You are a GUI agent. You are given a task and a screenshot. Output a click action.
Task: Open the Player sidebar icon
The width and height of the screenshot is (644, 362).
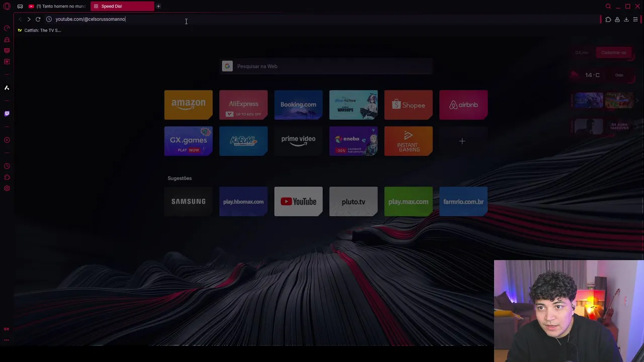click(7, 140)
